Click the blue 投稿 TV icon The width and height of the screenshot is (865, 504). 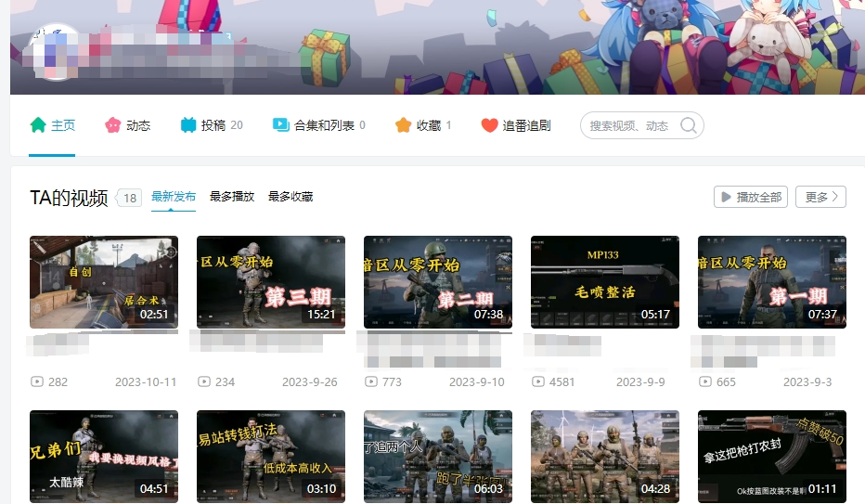click(x=188, y=125)
